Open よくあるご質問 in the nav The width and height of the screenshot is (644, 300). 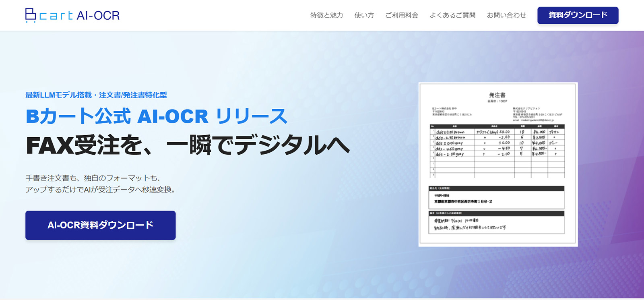[x=452, y=15]
